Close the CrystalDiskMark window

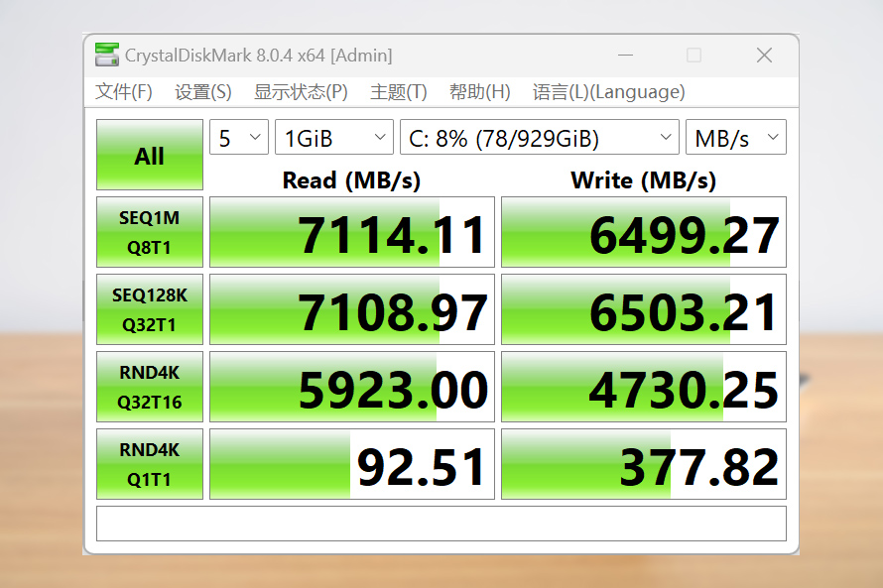pyautogui.click(x=764, y=56)
